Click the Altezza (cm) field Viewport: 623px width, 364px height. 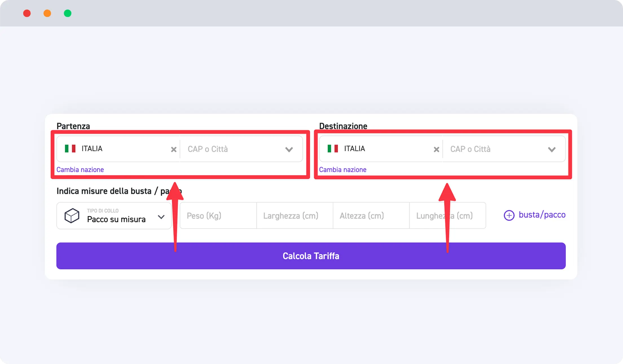(x=371, y=216)
